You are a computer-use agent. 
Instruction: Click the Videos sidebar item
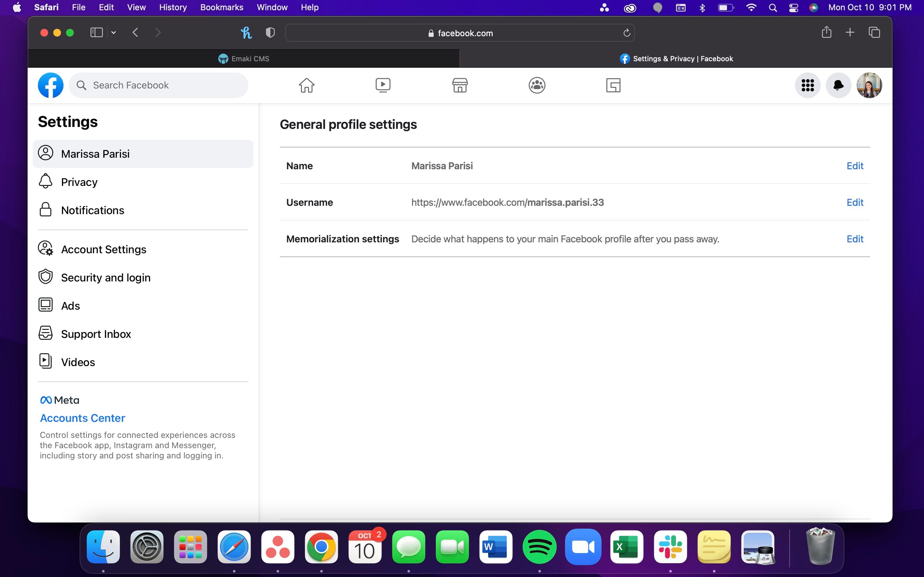coord(78,362)
